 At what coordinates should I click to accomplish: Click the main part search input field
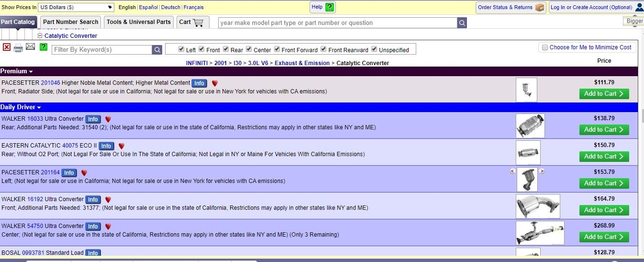[337, 23]
